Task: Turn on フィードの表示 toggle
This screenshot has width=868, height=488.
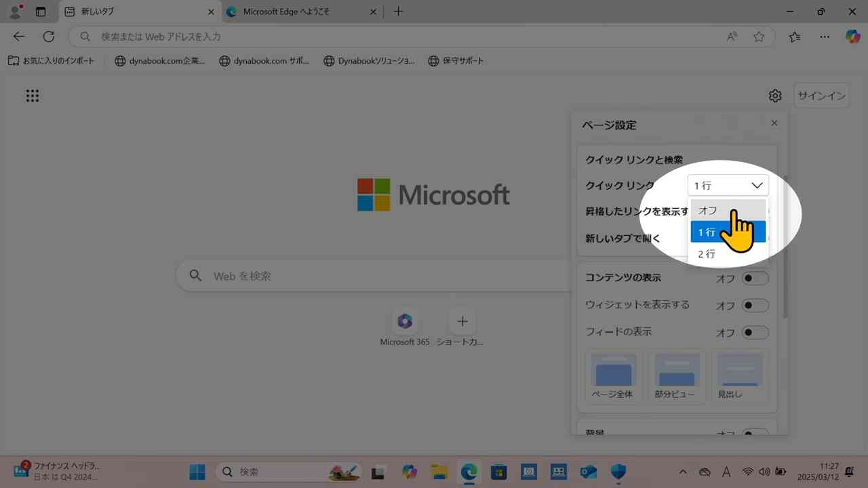Action: pos(755,333)
